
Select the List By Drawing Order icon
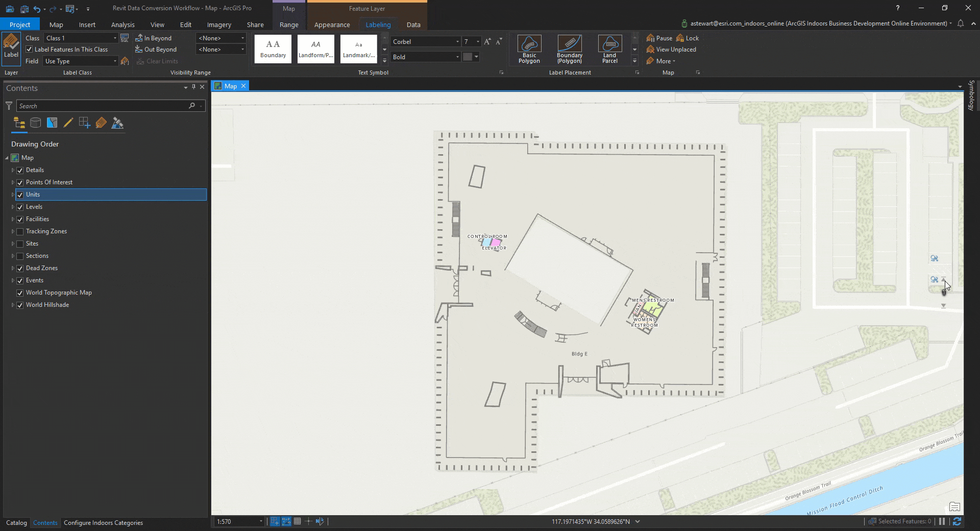click(x=19, y=123)
